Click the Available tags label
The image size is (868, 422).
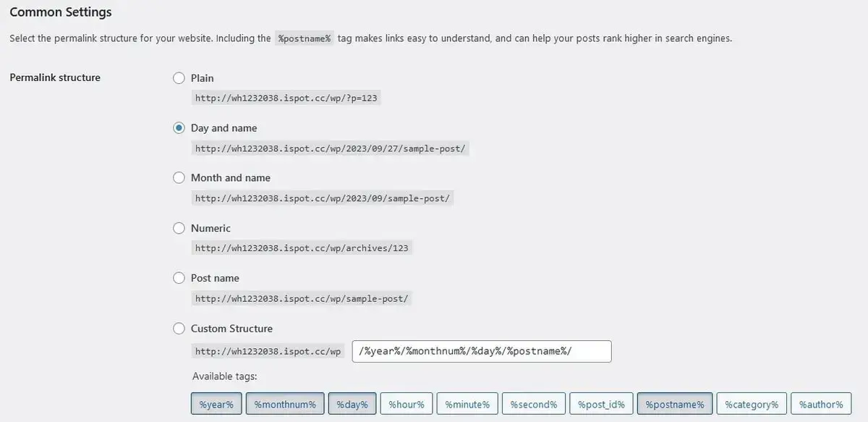point(225,376)
